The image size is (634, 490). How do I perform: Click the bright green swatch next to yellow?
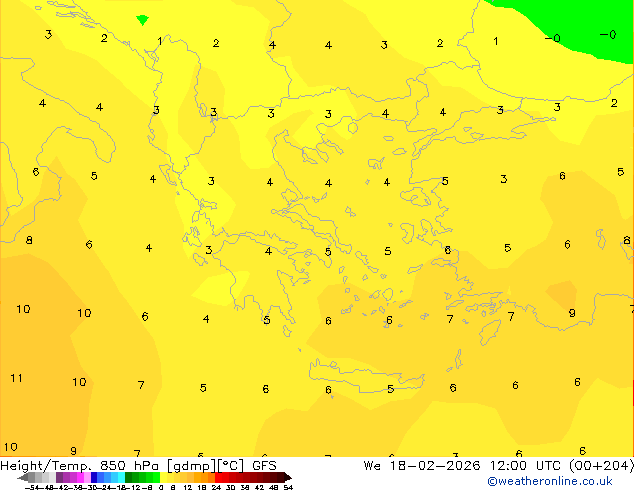click(156, 477)
